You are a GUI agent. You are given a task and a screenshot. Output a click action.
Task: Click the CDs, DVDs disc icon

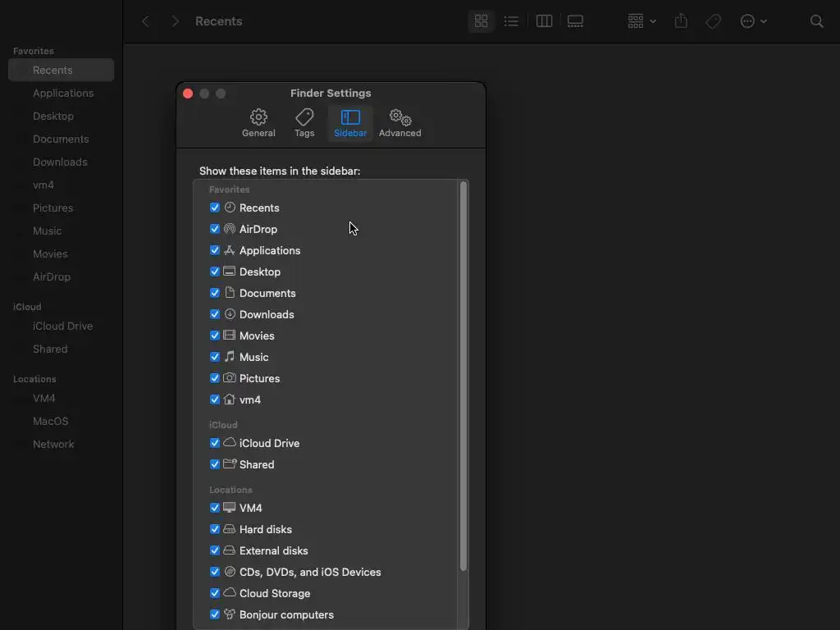pyautogui.click(x=230, y=572)
